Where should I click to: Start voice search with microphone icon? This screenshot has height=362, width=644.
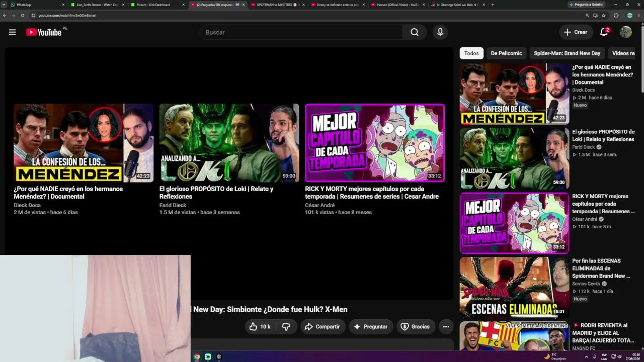pyautogui.click(x=440, y=32)
